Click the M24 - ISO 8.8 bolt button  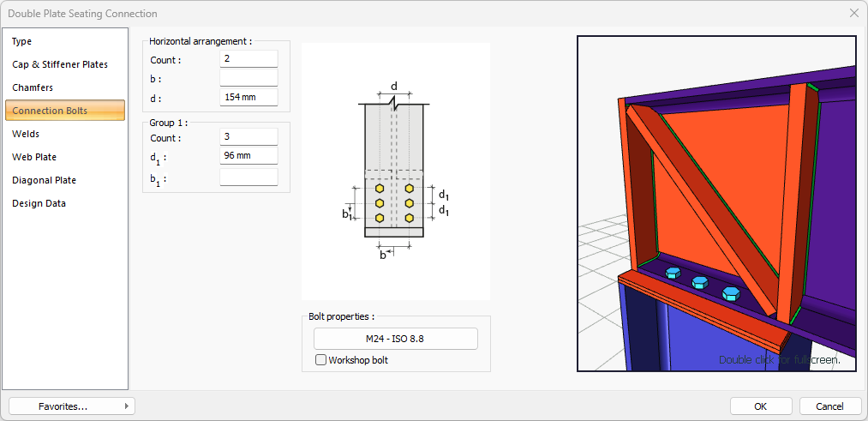click(x=395, y=339)
